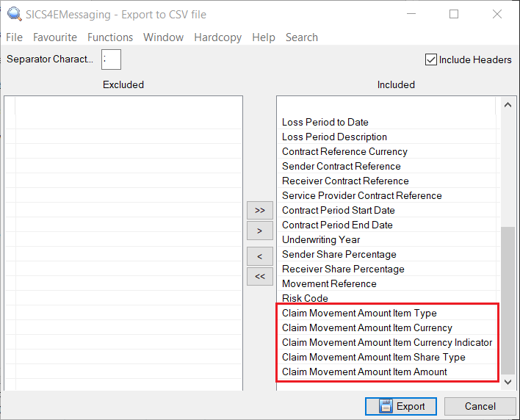Image resolution: width=520 pixels, height=420 pixels.
Task: Select Risk Code in Included list
Action: click(305, 299)
